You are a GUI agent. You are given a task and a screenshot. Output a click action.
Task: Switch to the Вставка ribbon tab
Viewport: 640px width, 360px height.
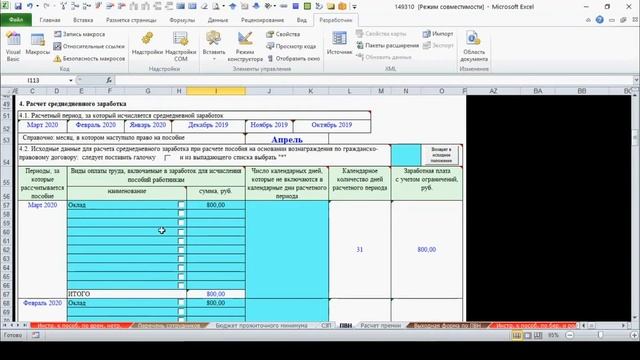83,20
